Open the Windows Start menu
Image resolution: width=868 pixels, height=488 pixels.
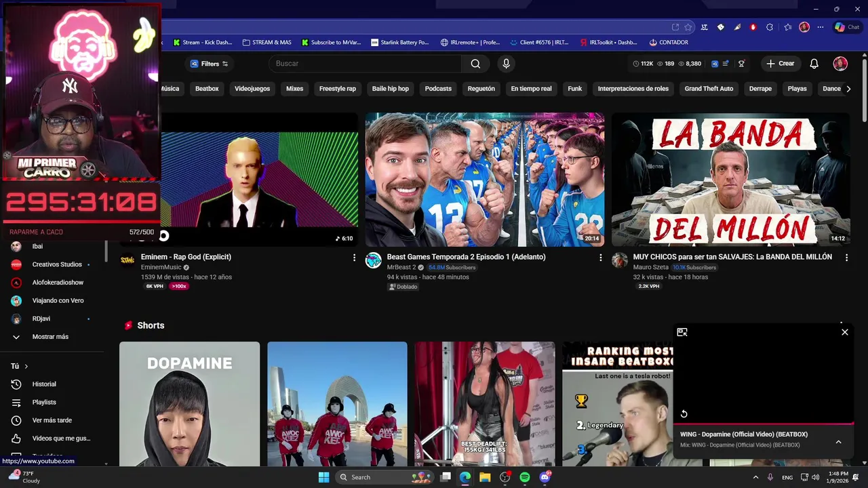pos(323,477)
